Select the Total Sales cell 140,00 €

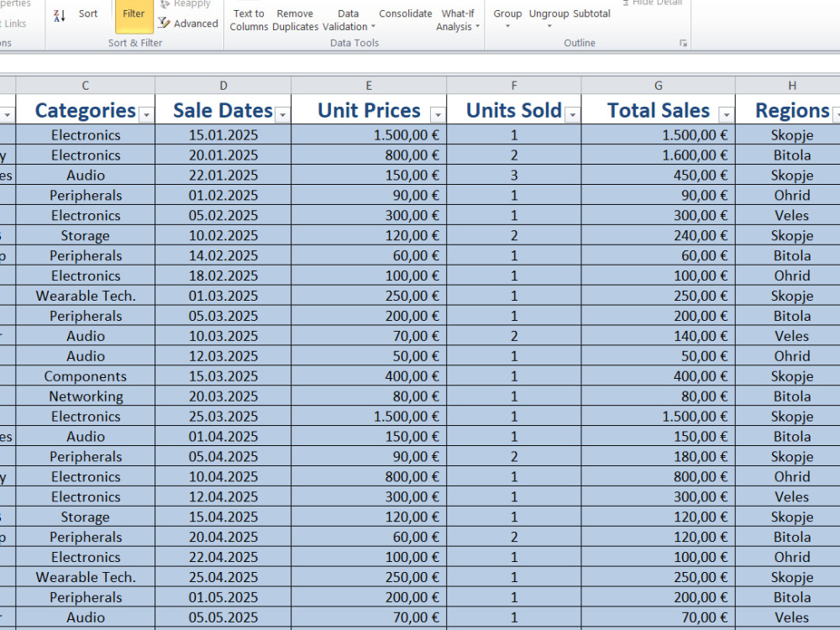659,336
